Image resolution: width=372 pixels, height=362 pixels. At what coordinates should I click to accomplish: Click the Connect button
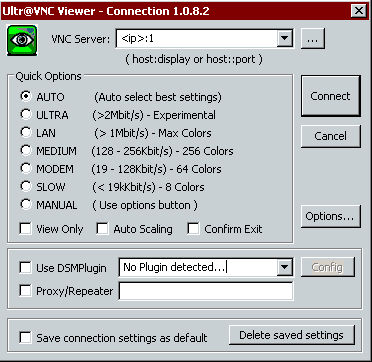point(330,96)
